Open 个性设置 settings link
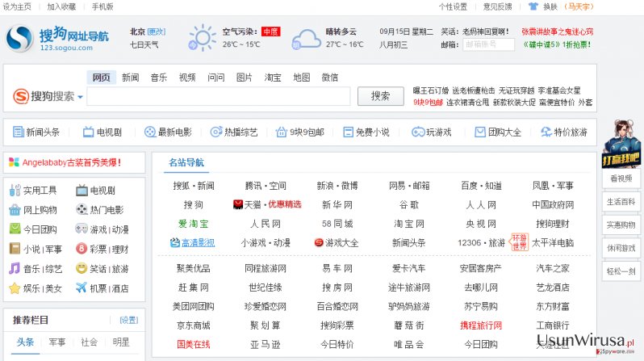Screen dimensions: 644x361 453,6
